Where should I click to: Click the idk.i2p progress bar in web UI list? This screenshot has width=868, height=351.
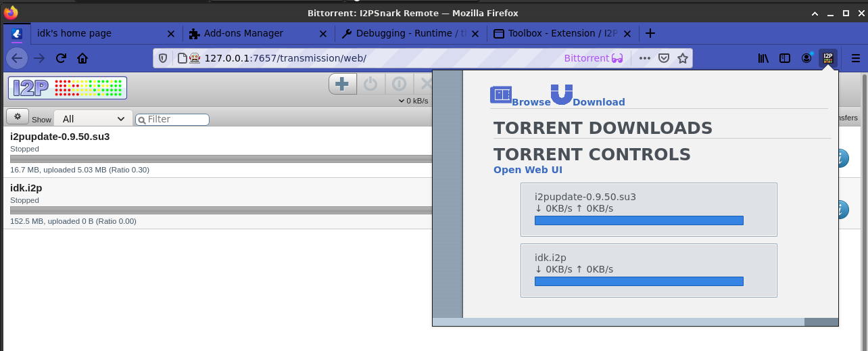click(221, 210)
